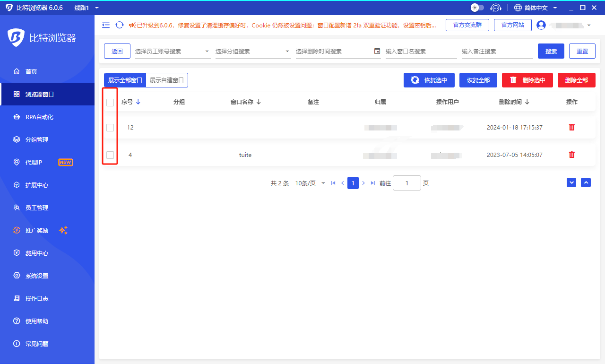Open the 官方网站 button

click(x=513, y=25)
